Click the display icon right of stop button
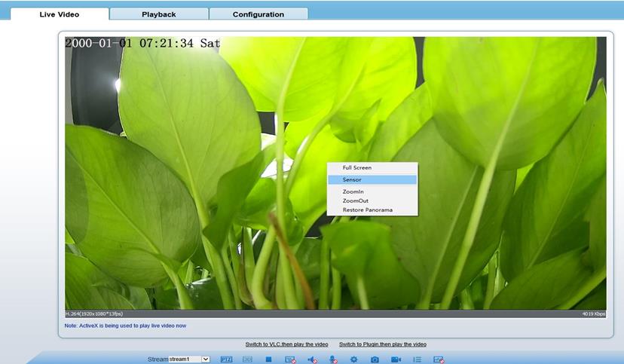 point(290,359)
